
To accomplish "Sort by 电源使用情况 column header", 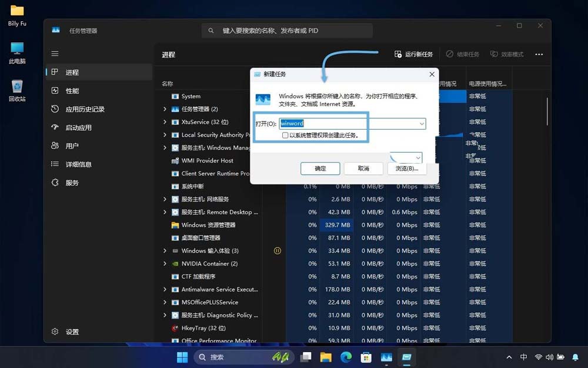I will pyautogui.click(x=487, y=84).
